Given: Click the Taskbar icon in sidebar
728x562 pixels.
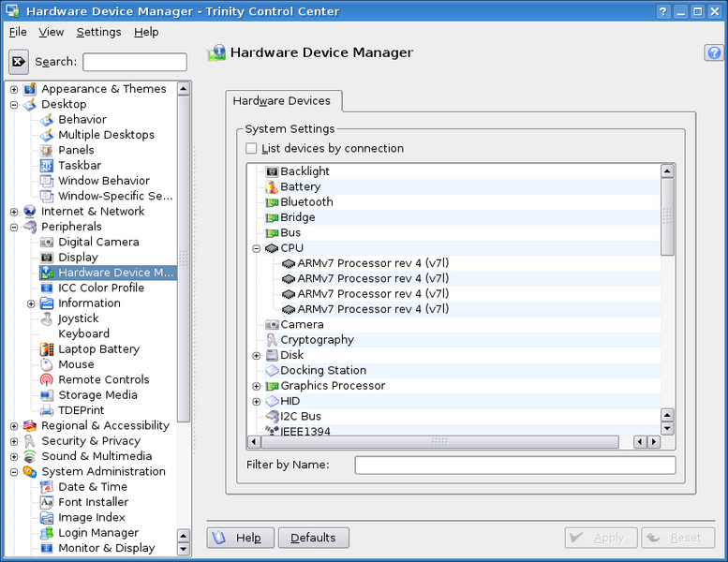Looking at the screenshot, I should (47, 165).
